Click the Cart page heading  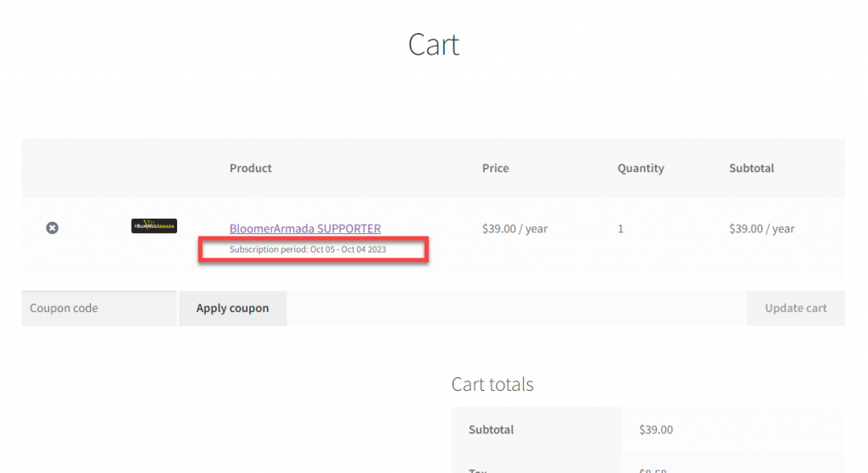433,44
